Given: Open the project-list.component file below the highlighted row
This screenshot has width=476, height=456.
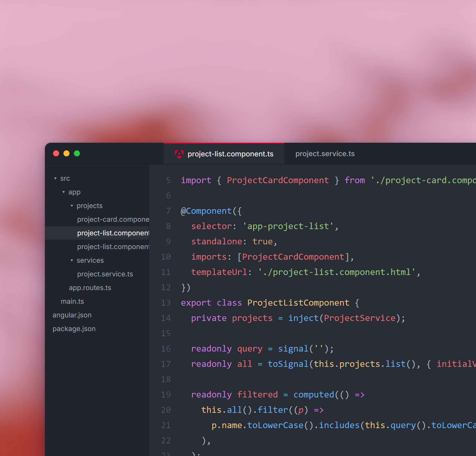Looking at the screenshot, I should pyautogui.click(x=97, y=247).
